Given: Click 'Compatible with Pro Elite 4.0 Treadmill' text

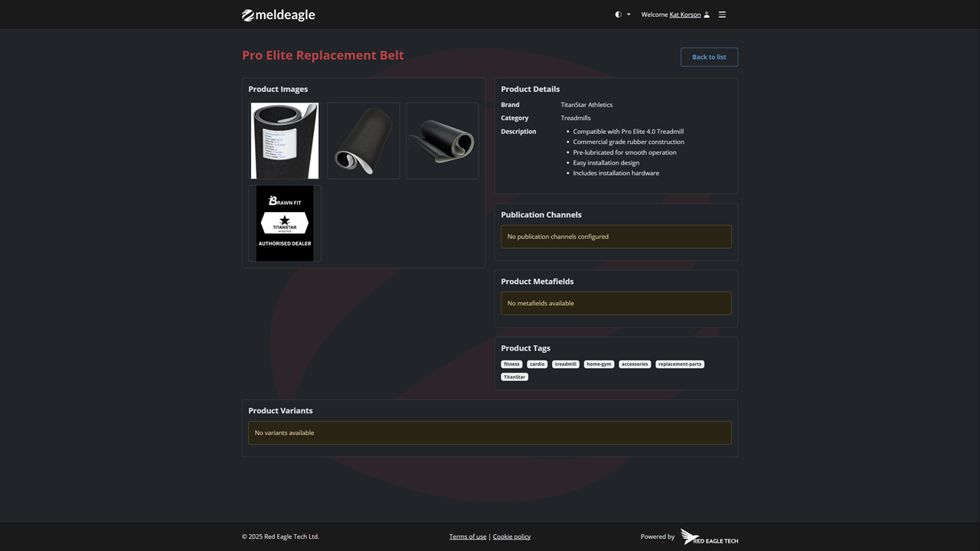Looking at the screenshot, I should point(629,132).
